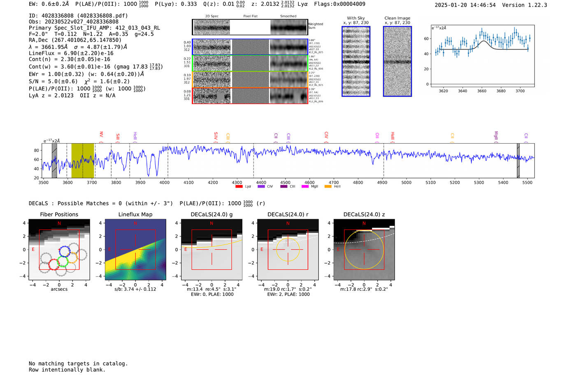Click the MgII line marker above spectrum

496,137
